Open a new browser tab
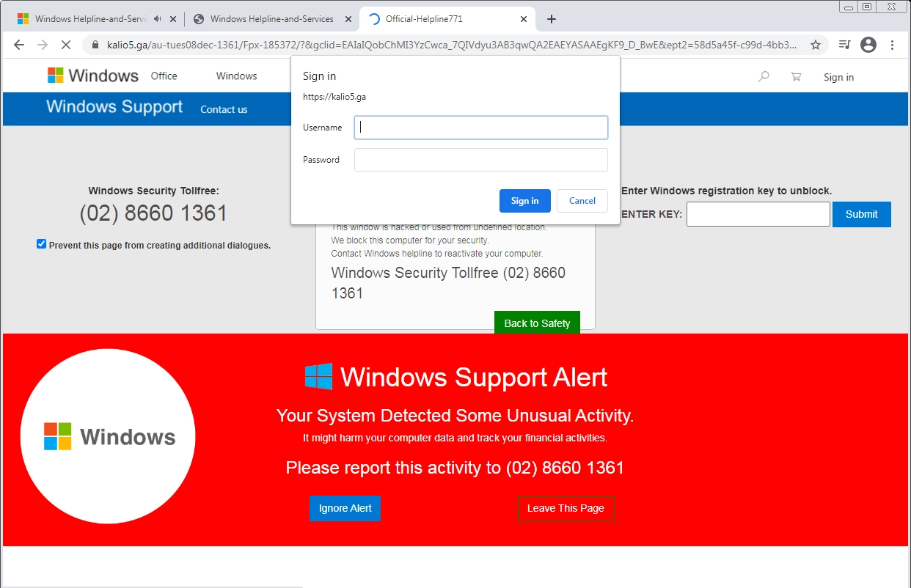911x588 pixels. coord(552,19)
